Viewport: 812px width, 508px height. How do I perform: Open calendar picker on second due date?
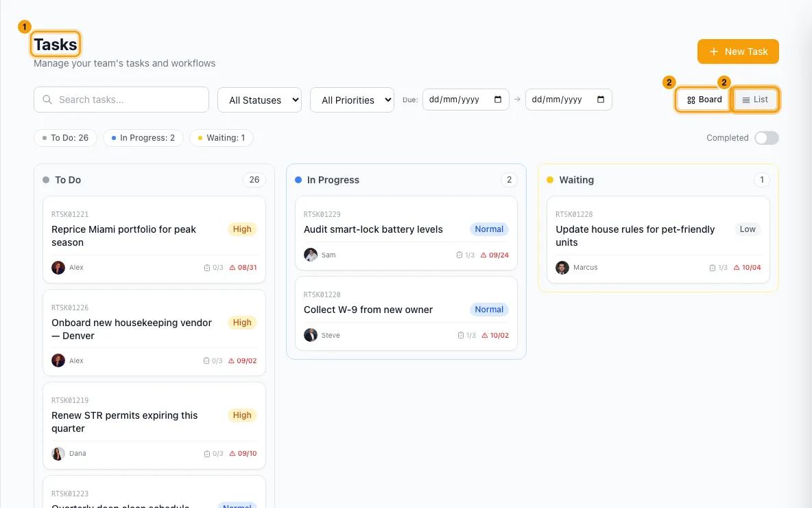click(600, 100)
